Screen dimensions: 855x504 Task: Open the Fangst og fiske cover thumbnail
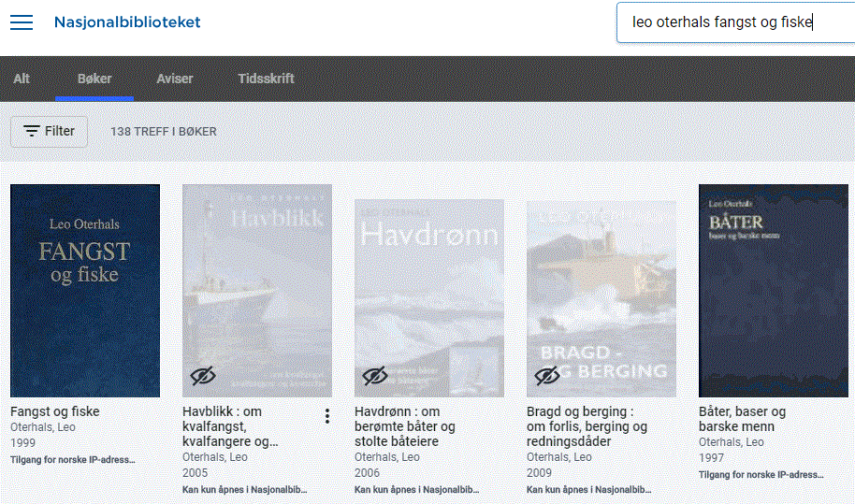point(85,291)
